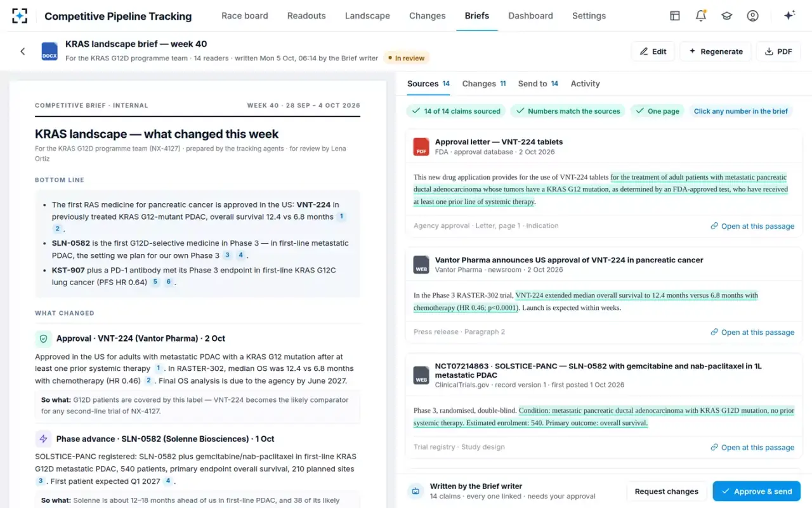
Task: Click the One page chip
Action: [x=657, y=111]
